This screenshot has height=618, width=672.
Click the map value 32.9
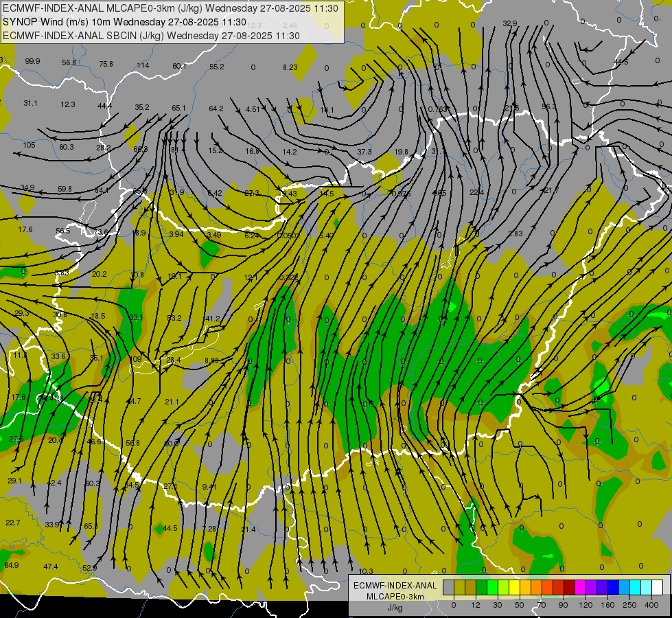click(509, 23)
